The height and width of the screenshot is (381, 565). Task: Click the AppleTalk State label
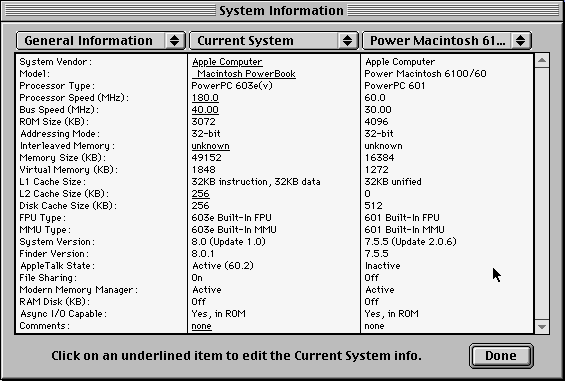(x=57, y=266)
